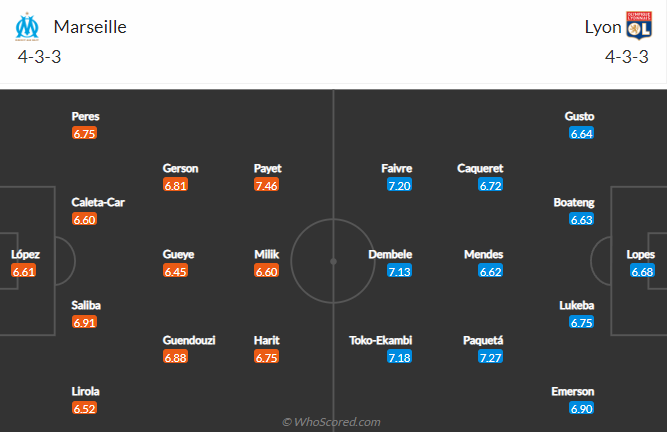This screenshot has height=432, width=667.
Task: Click goalkeeper Lopes's 6.68 rating
Action: coord(641,272)
